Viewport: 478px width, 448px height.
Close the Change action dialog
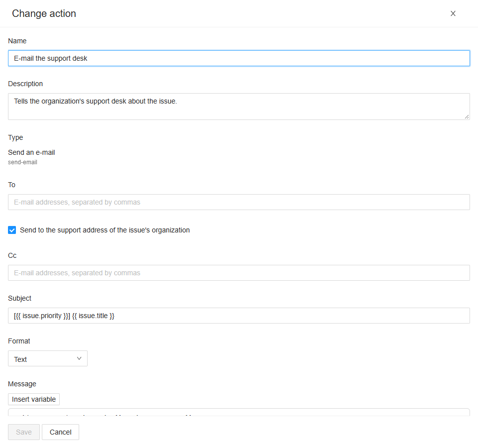(x=453, y=13)
